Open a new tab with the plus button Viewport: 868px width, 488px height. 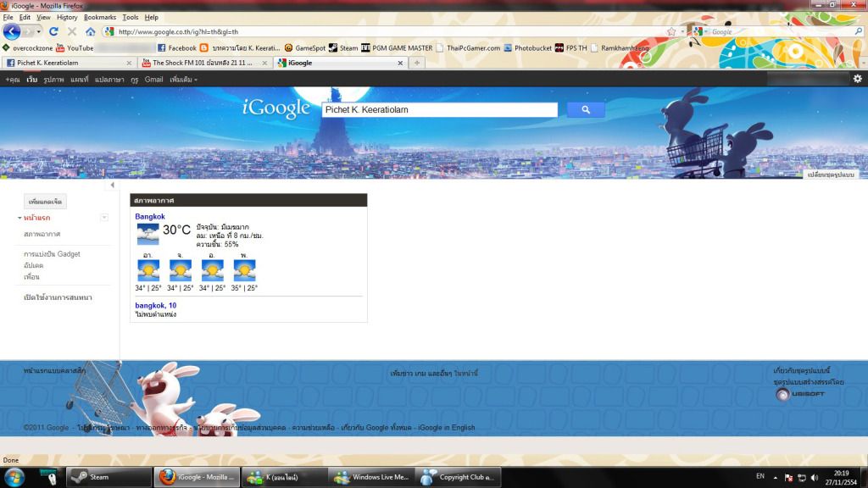(x=417, y=63)
